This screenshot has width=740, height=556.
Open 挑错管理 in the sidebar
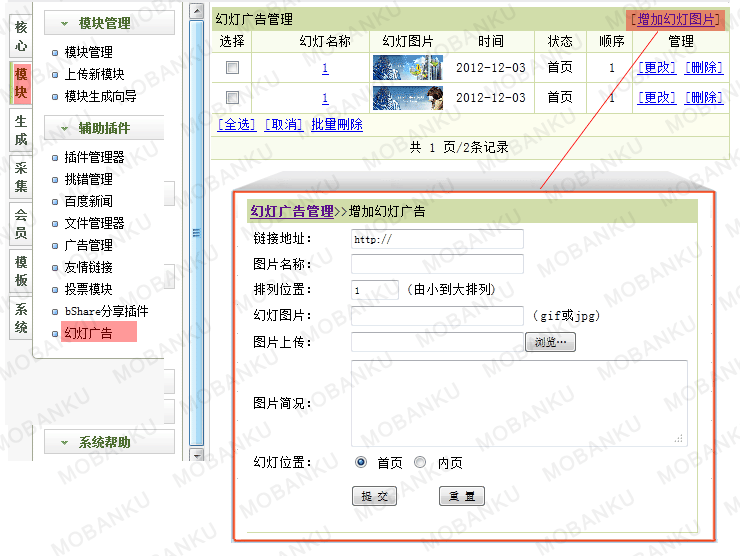click(x=88, y=179)
